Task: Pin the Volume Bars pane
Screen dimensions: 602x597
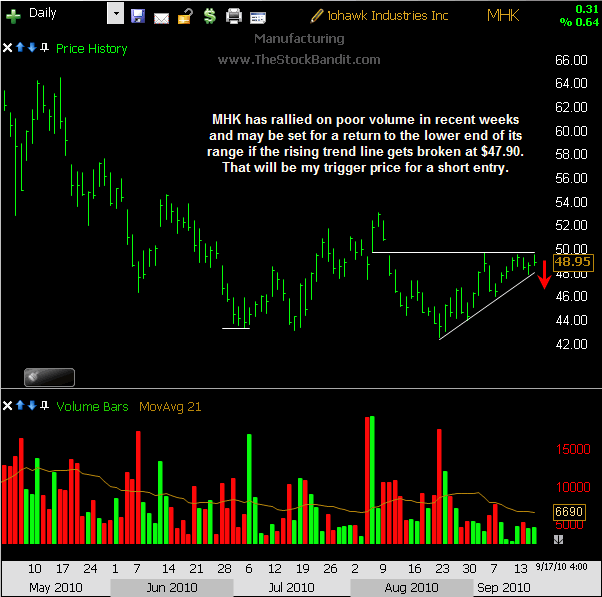Action: [44, 406]
